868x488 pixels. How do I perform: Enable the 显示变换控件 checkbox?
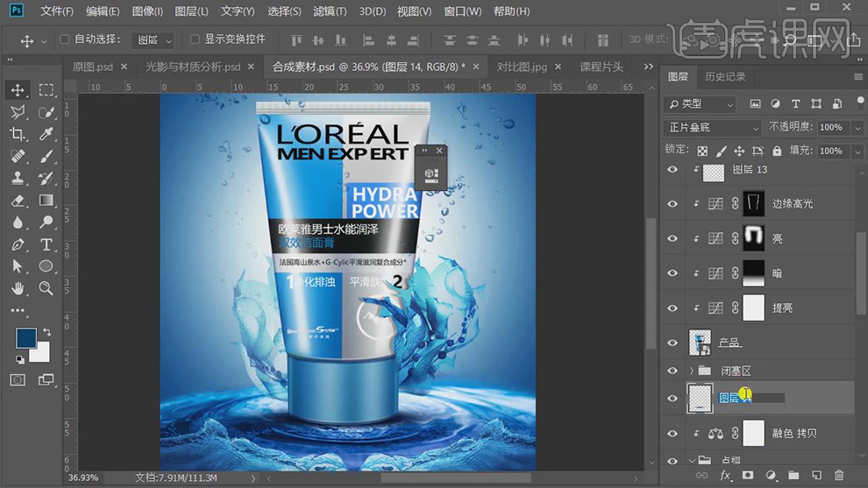click(x=195, y=39)
